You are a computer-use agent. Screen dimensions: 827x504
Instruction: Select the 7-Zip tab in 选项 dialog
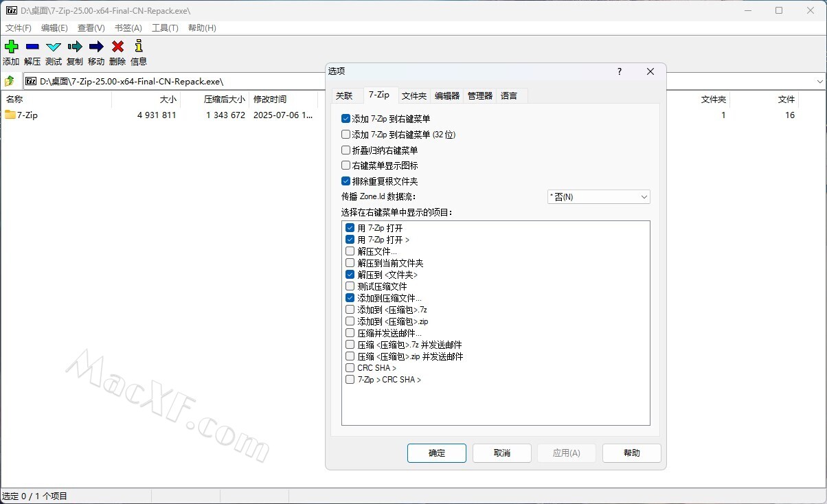pyautogui.click(x=379, y=95)
